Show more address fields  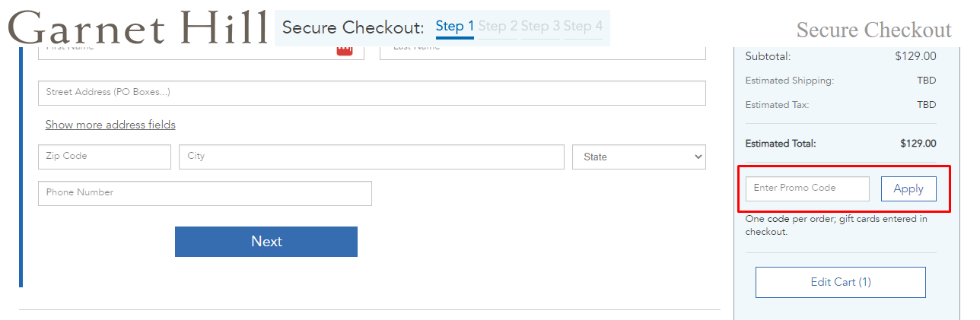(x=110, y=125)
